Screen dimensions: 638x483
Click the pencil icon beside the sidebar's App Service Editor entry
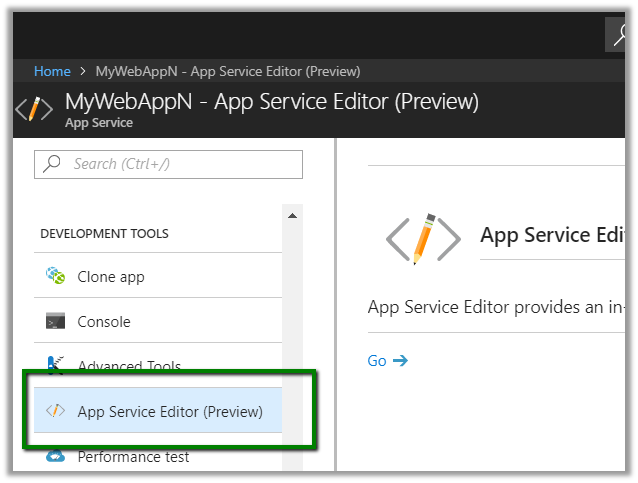(55, 411)
